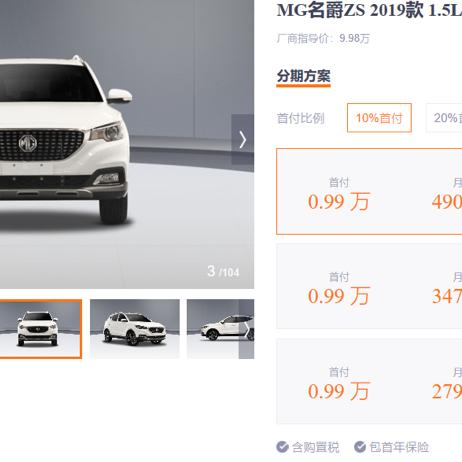
Task: Click the 厂商指导价 9.98万 price text
Action: (323, 39)
